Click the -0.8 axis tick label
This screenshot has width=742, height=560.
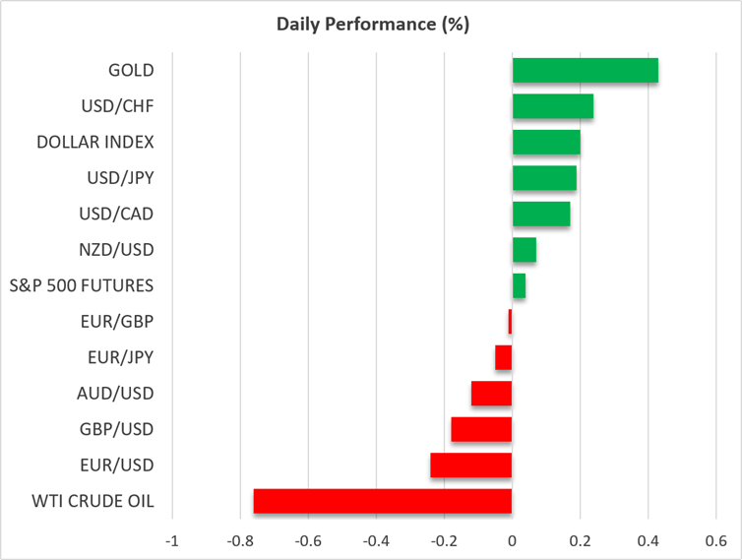(240, 541)
